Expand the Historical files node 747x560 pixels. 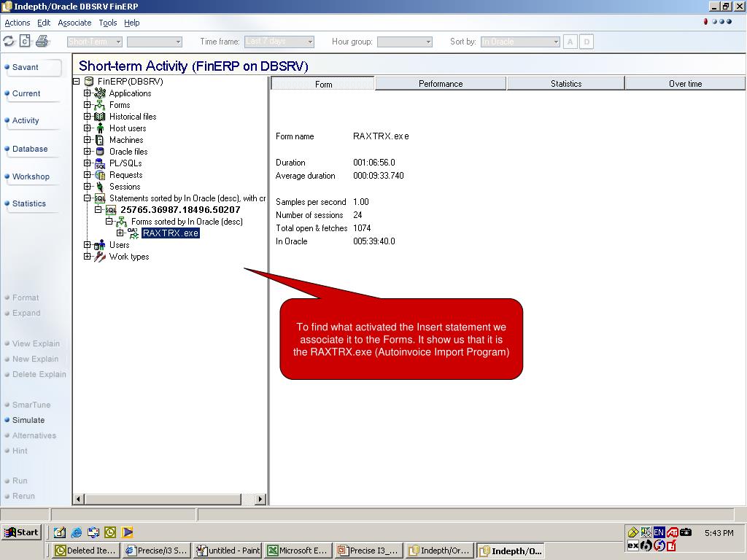[88, 117]
